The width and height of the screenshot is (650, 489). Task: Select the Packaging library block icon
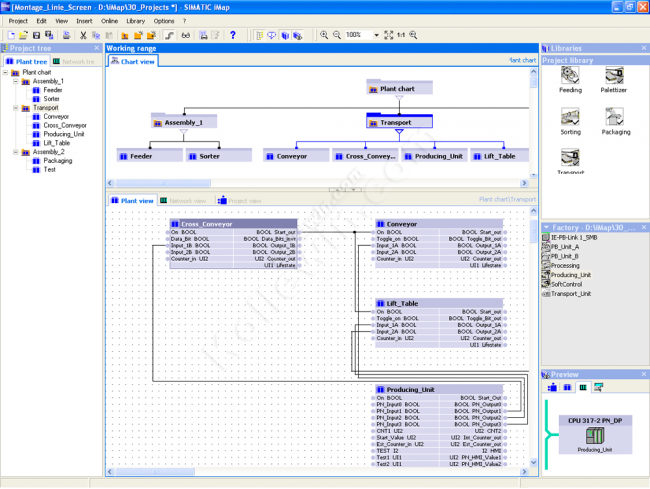tap(616, 117)
